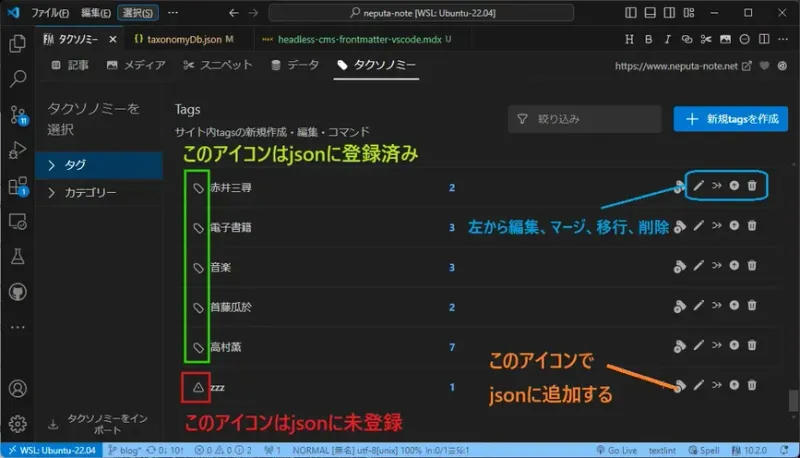Viewport: 800px width, 458px height.
Task: Click edit pencil for 高村薫 tag
Action: (x=698, y=345)
